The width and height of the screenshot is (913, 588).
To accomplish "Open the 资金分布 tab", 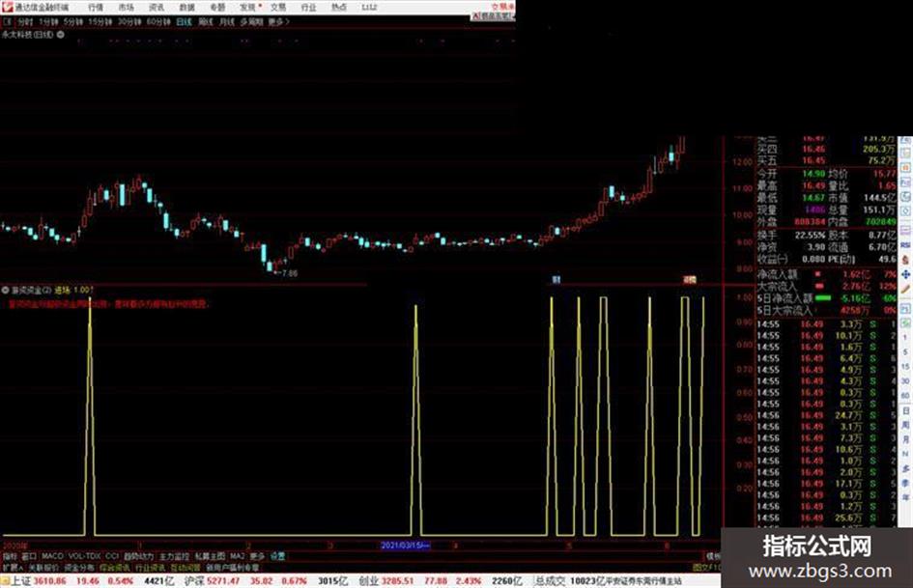I will pos(79,567).
